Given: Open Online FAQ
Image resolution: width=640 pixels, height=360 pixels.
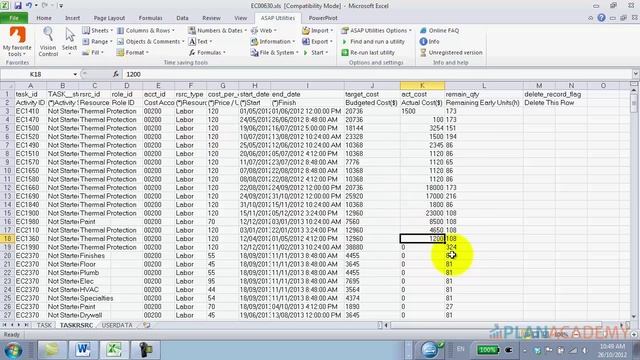Looking at the screenshot, I should [439, 31].
